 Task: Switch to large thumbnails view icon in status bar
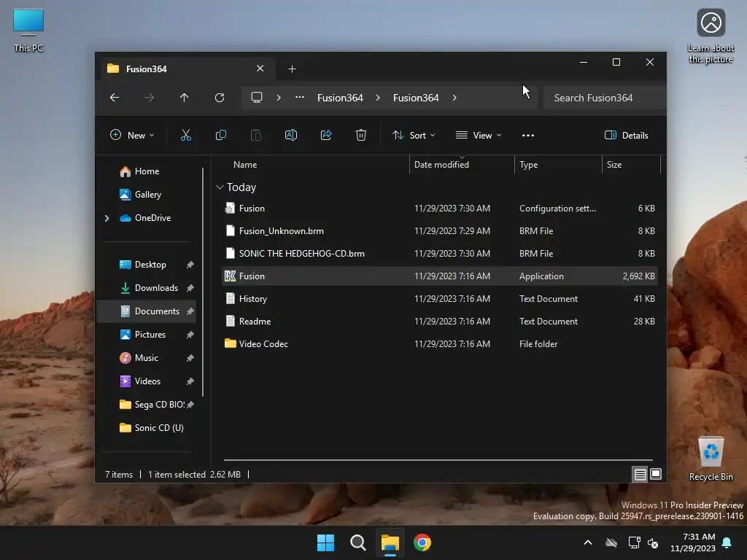click(656, 474)
